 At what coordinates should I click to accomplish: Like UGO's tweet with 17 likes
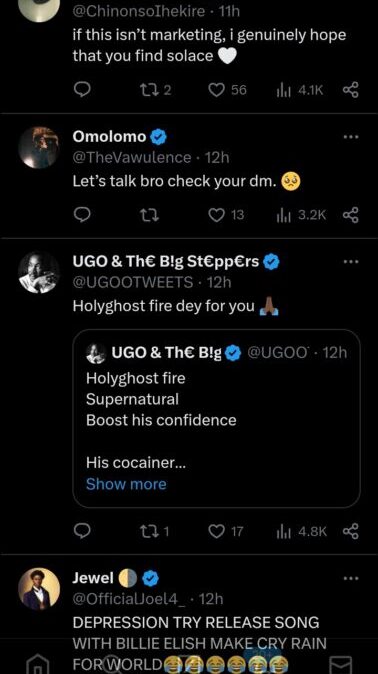(x=226, y=532)
